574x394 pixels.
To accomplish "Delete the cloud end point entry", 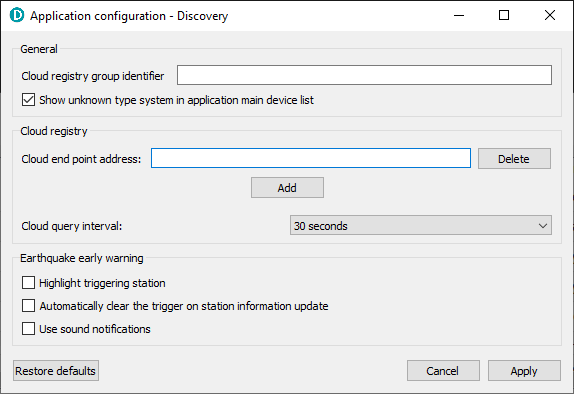I will click(x=514, y=159).
